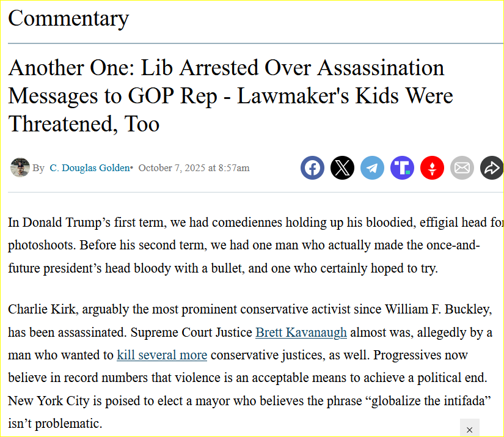
Task: Click the first paragraph about Donald Trump
Action: 244,246
